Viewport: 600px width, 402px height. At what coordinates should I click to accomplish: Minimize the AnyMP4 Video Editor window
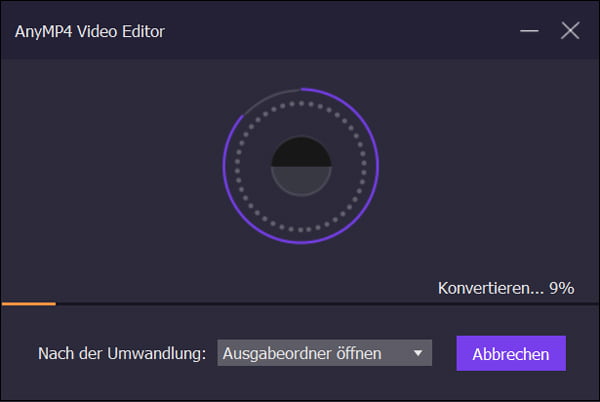[x=531, y=31]
